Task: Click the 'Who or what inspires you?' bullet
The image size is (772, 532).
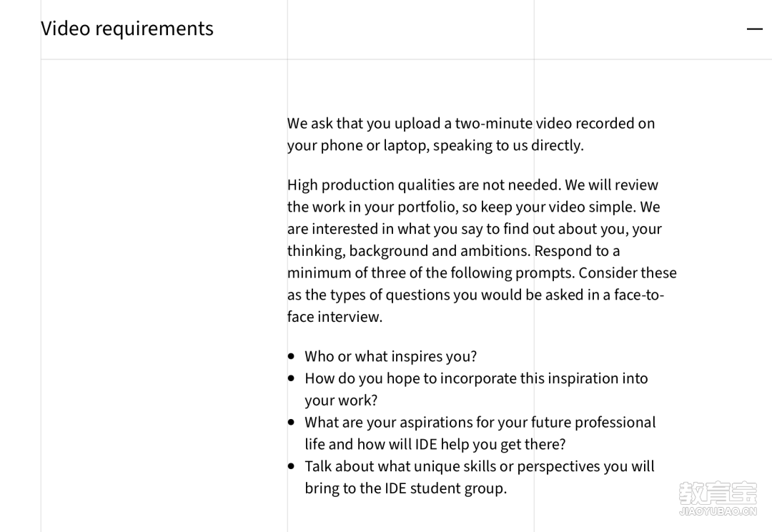Action: [x=390, y=356]
